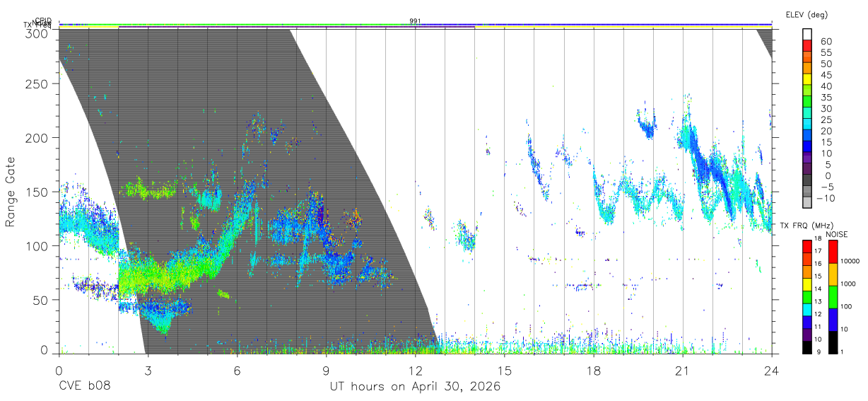Click the "−10" value on the ELEV scale
Viewport: 868px width, 401px height.
pyautogui.click(x=826, y=199)
